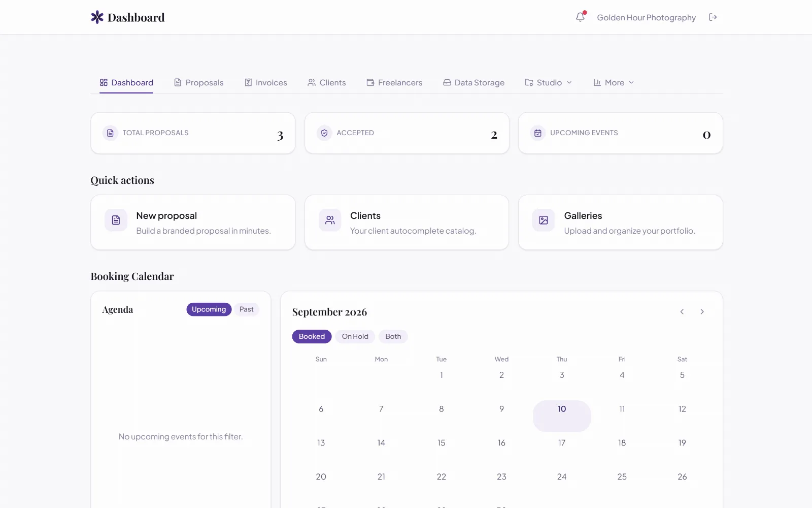Open the Galleries quick action card
The width and height of the screenshot is (812, 508).
(621, 223)
